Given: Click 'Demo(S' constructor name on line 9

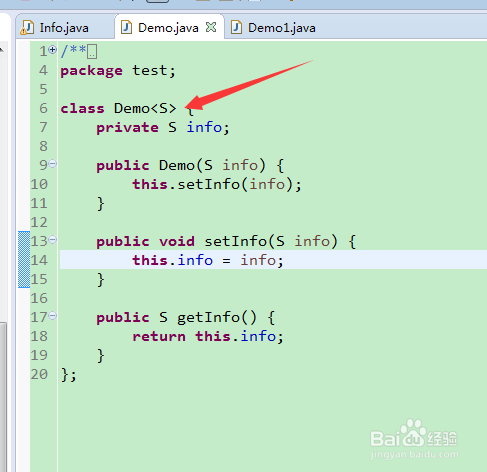Looking at the screenshot, I should pos(186,166).
